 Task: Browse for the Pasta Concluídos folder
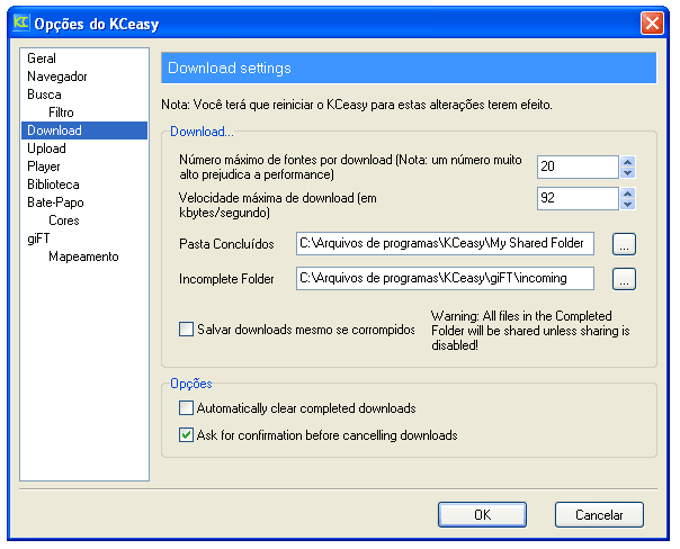pyautogui.click(x=624, y=244)
